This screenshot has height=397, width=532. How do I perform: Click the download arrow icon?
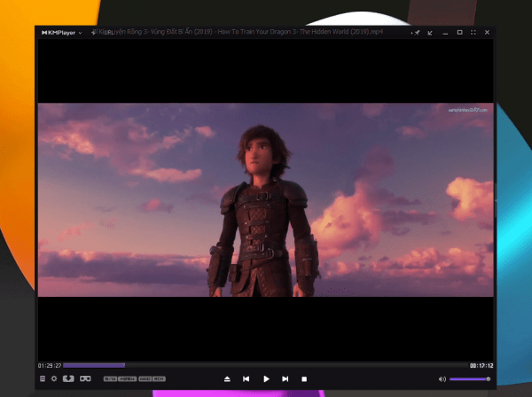tap(68, 378)
